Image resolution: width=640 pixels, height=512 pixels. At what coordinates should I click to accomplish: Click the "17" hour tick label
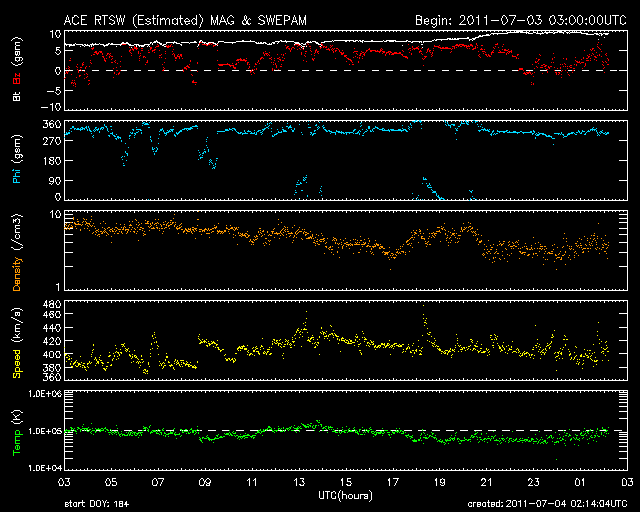point(393,482)
